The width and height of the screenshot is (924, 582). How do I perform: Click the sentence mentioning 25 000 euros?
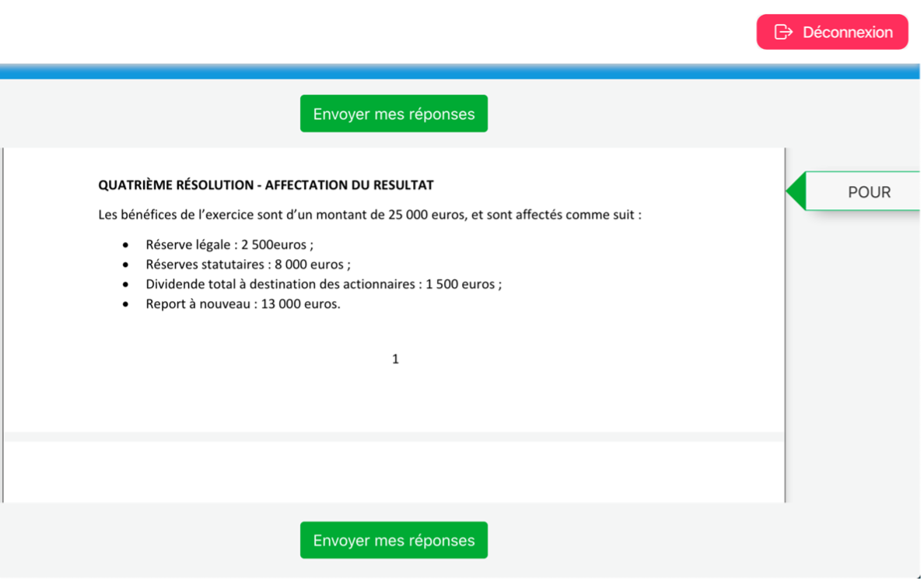pos(368,214)
